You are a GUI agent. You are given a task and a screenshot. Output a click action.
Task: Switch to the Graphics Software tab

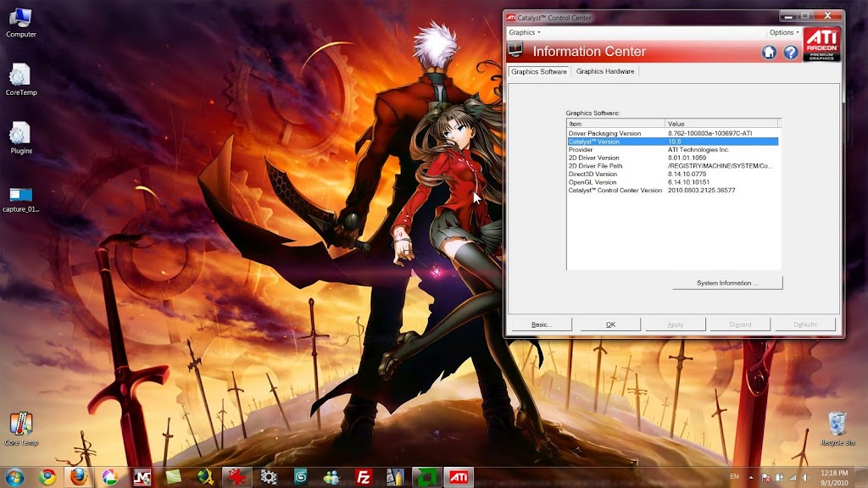click(x=538, y=71)
